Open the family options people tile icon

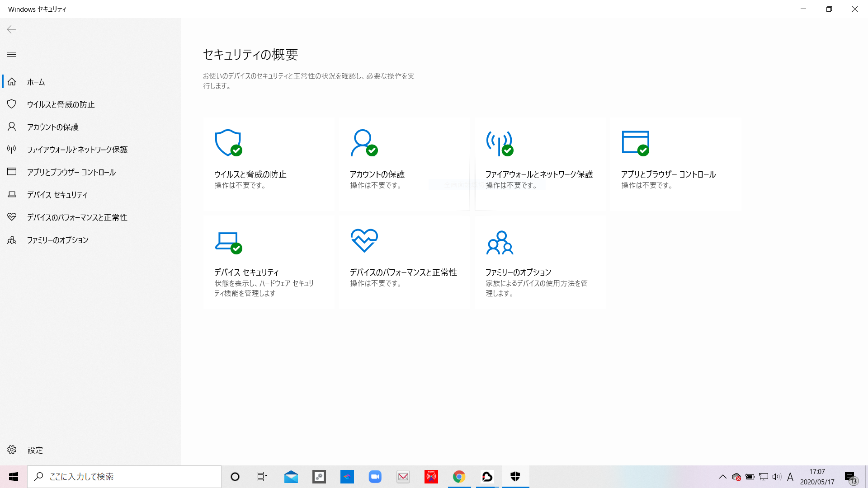pos(500,242)
